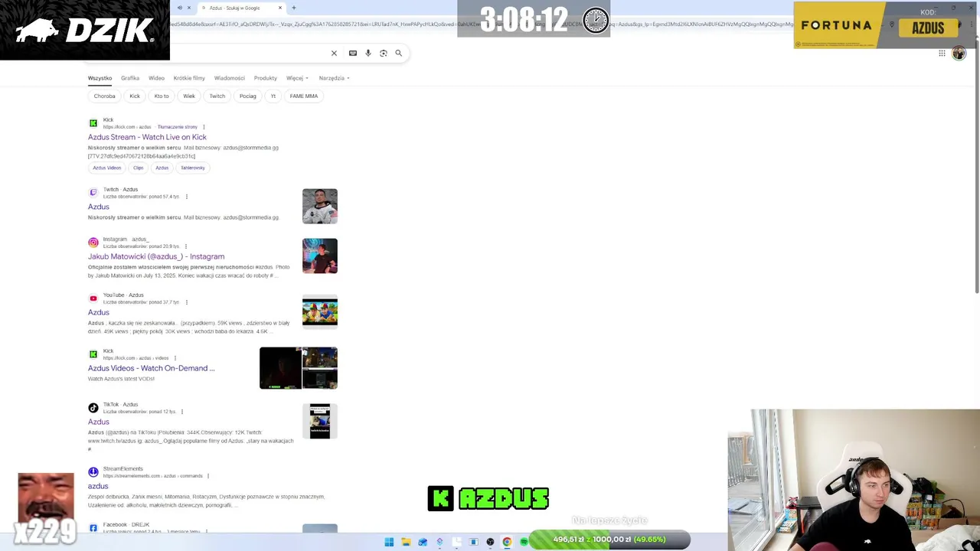
Task: Switch to the Produkty tab
Action: point(266,78)
